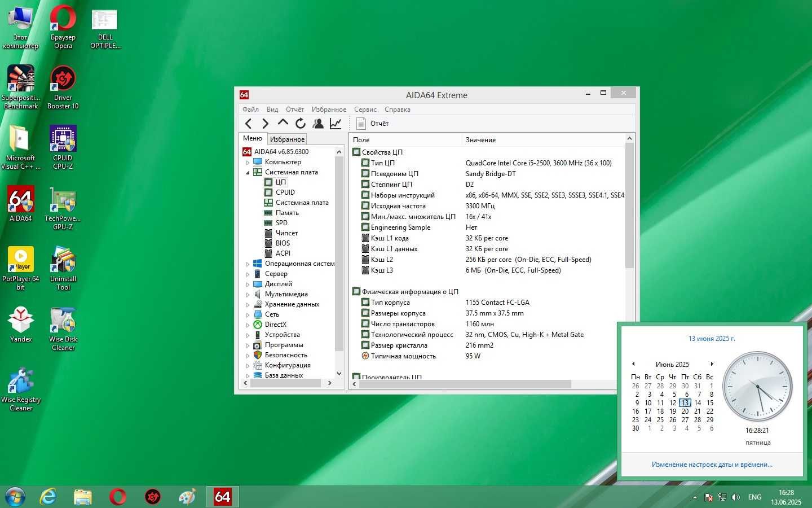
Task: Click the Значение column header
Action: tap(543, 139)
